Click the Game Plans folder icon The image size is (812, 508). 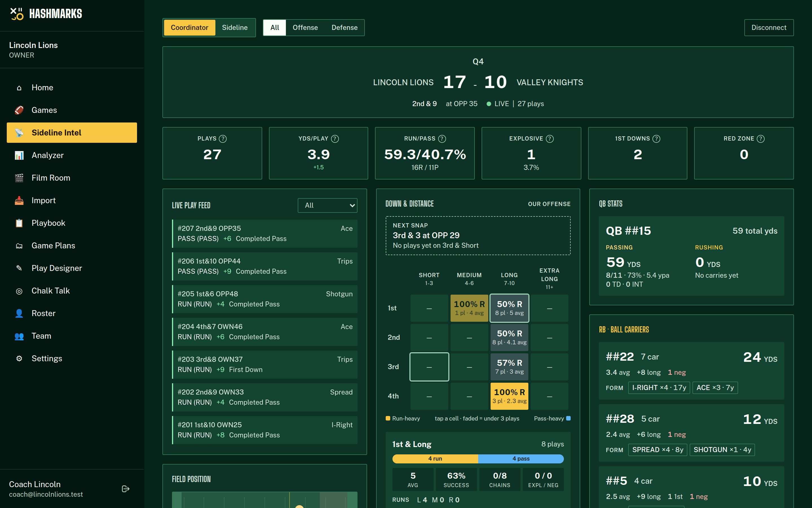pos(19,246)
